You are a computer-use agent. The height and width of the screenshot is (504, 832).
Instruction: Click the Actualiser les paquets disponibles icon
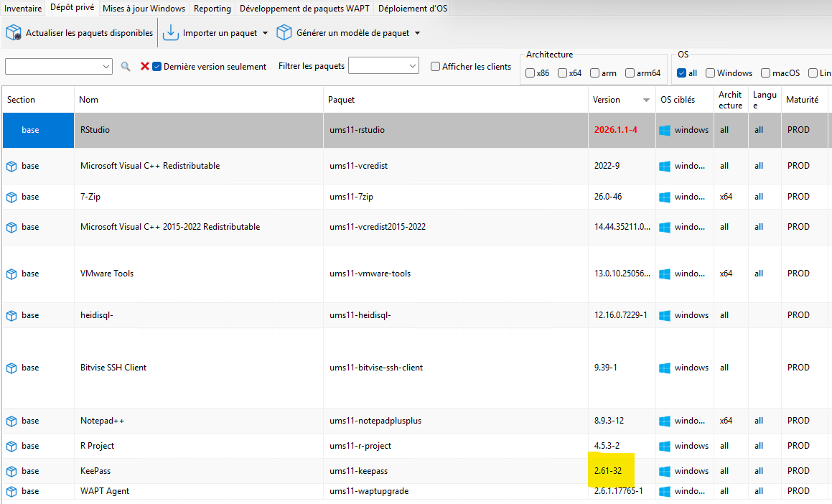coord(14,33)
